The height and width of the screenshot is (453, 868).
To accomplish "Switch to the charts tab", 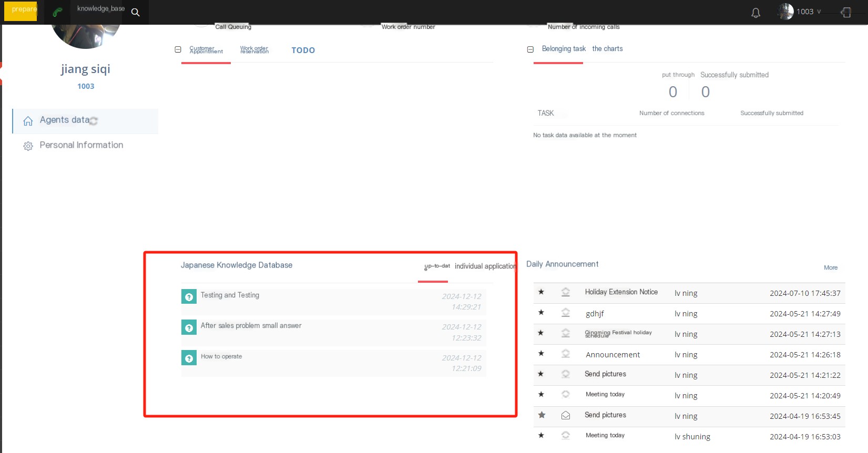I will (607, 49).
